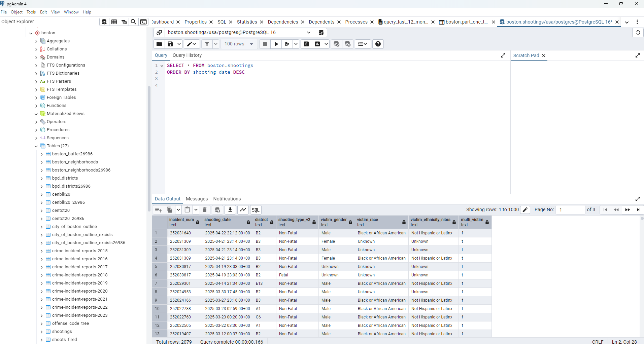This screenshot has width=644, height=344.
Task: Select the offense_code_tree table
Action: 70,323
